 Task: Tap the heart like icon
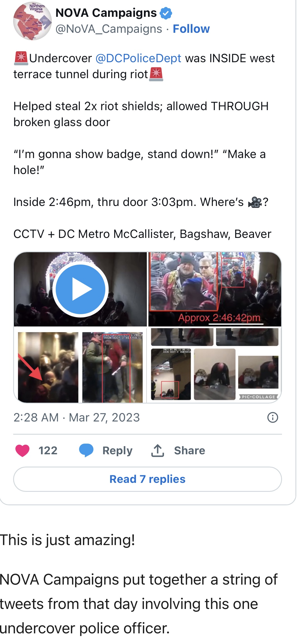(x=22, y=451)
